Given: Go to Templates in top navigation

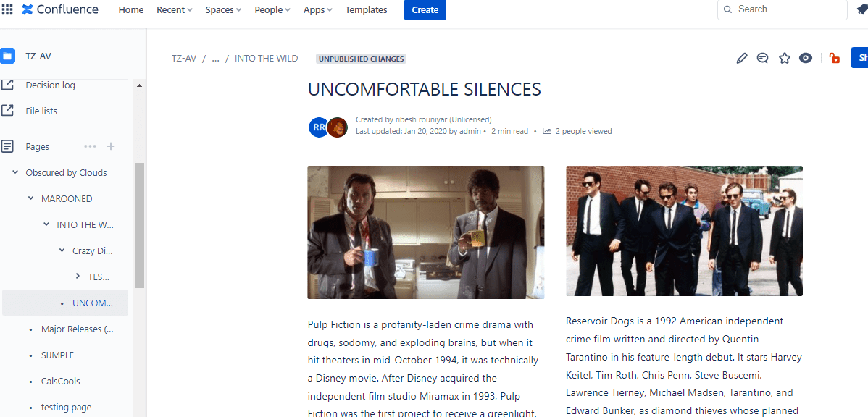Looking at the screenshot, I should pyautogui.click(x=366, y=9).
